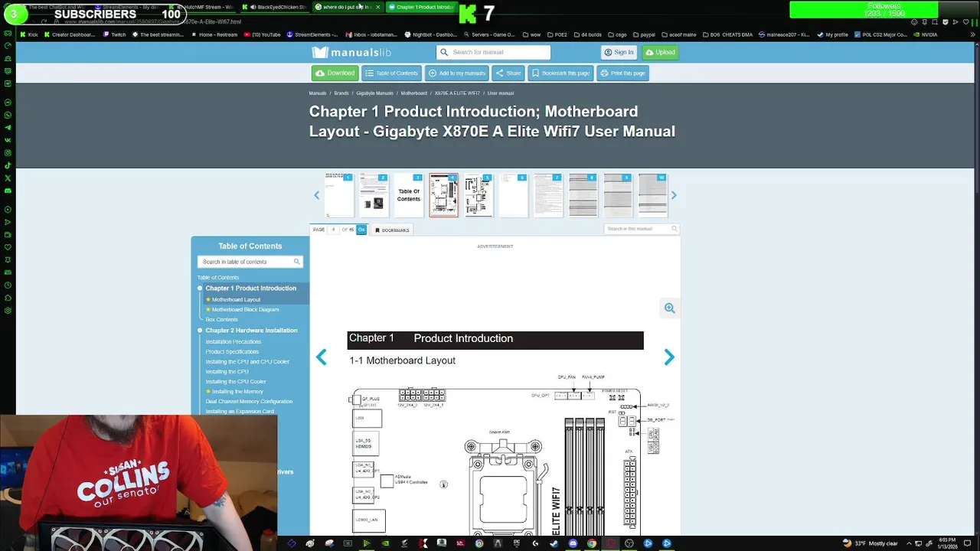Close the 'where do i put' browser tab

coord(377,7)
